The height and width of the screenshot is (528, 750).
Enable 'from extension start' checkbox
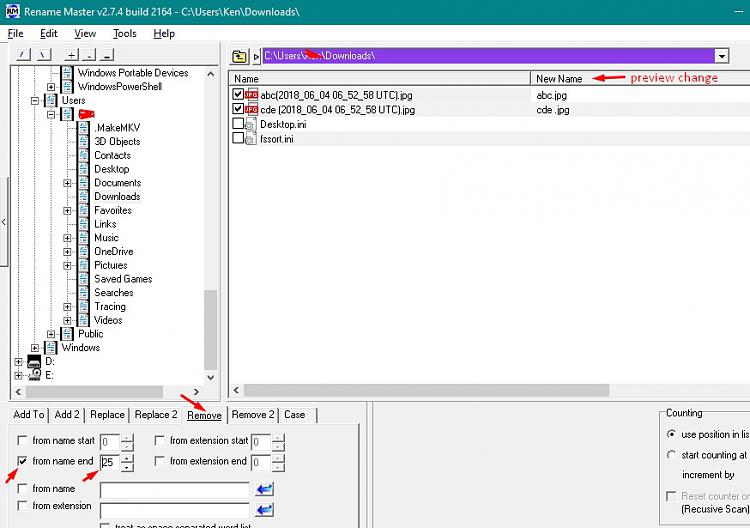tap(160, 440)
